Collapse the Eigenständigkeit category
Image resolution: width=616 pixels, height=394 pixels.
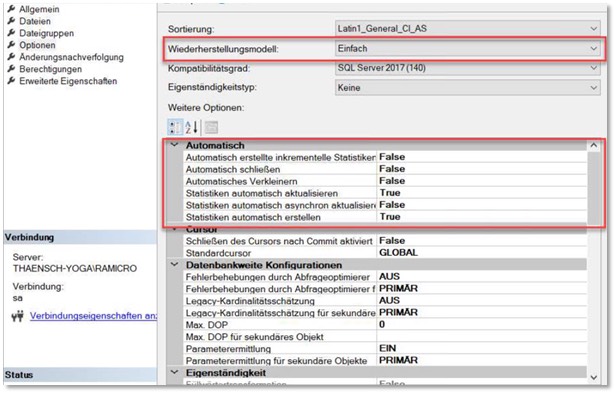click(174, 372)
